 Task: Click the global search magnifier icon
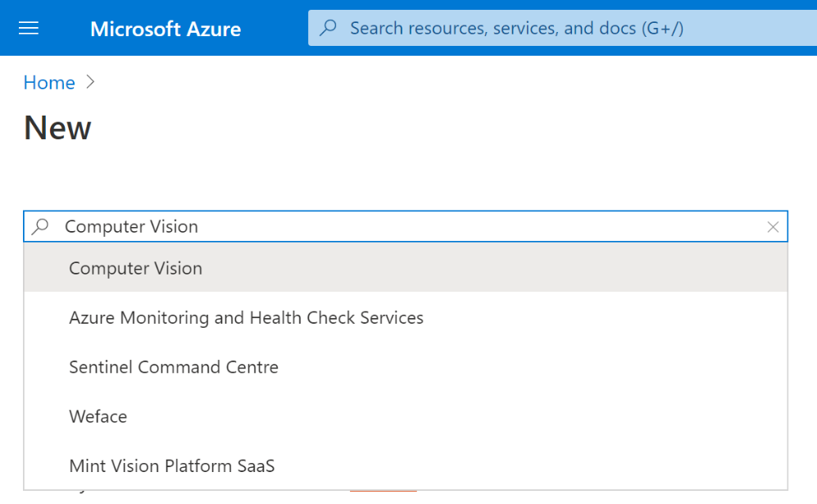click(329, 28)
